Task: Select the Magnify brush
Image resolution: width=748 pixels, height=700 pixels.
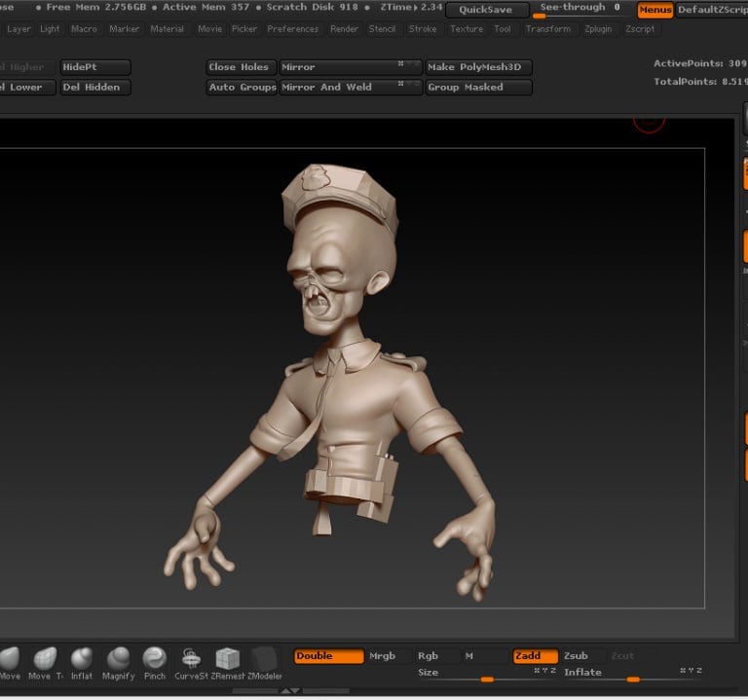Action: (118, 658)
